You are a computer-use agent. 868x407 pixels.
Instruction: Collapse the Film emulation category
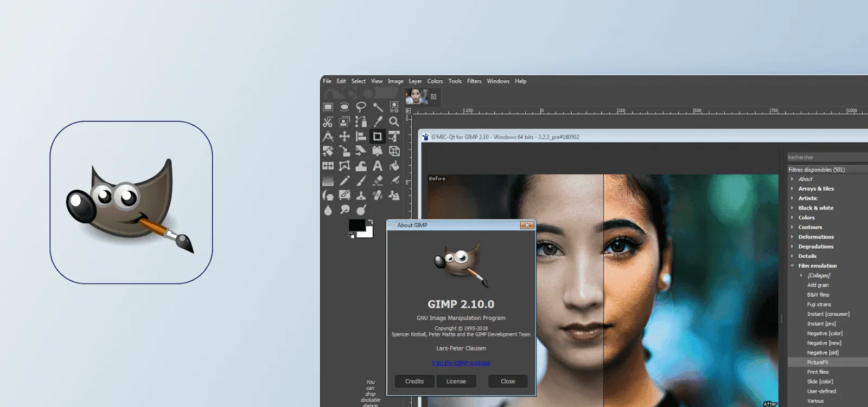[792, 266]
